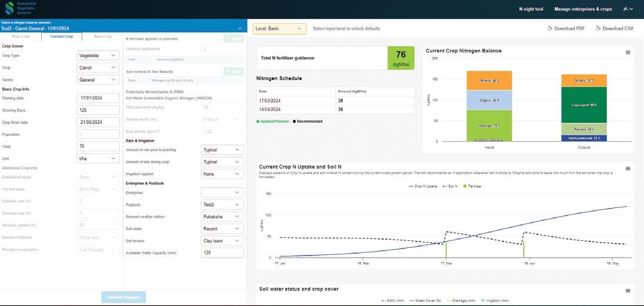This screenshot has height=306, width=644.
Task: Open the empty Enterprise dropdown
Action: click(222, 193)
